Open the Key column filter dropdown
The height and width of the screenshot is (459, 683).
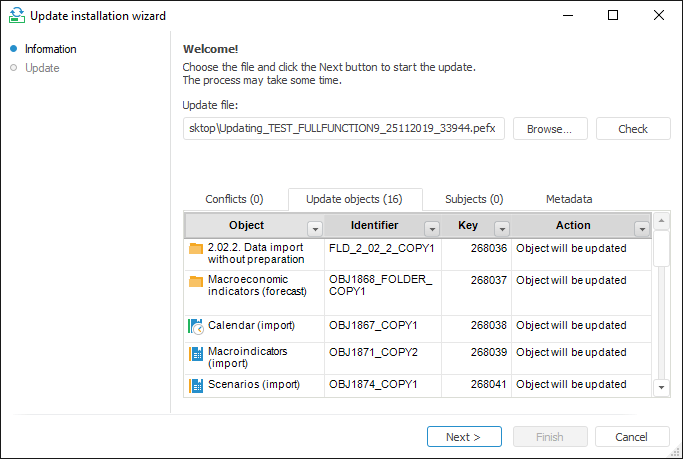point(502,228)
